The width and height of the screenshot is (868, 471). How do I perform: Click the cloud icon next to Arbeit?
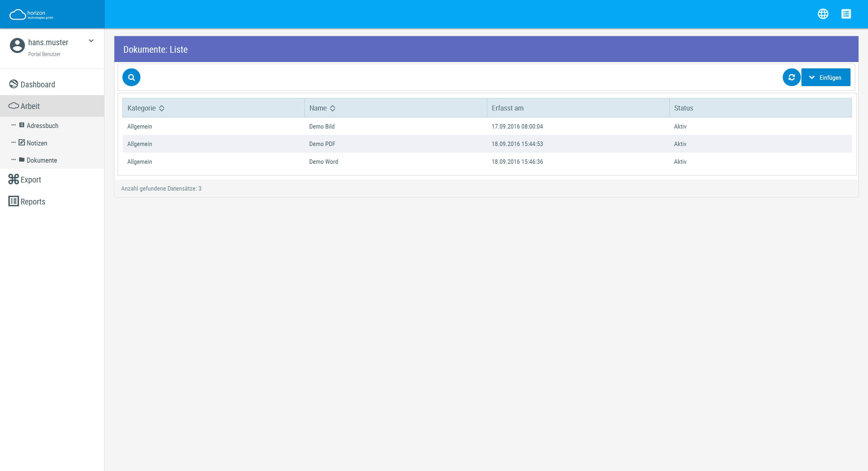(13, 106)
